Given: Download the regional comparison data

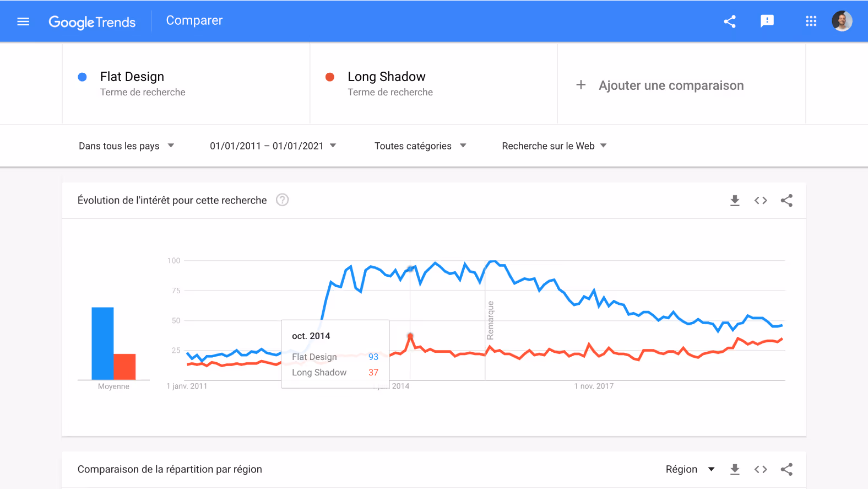Looking at the screenshot, I should click(735, 469).
